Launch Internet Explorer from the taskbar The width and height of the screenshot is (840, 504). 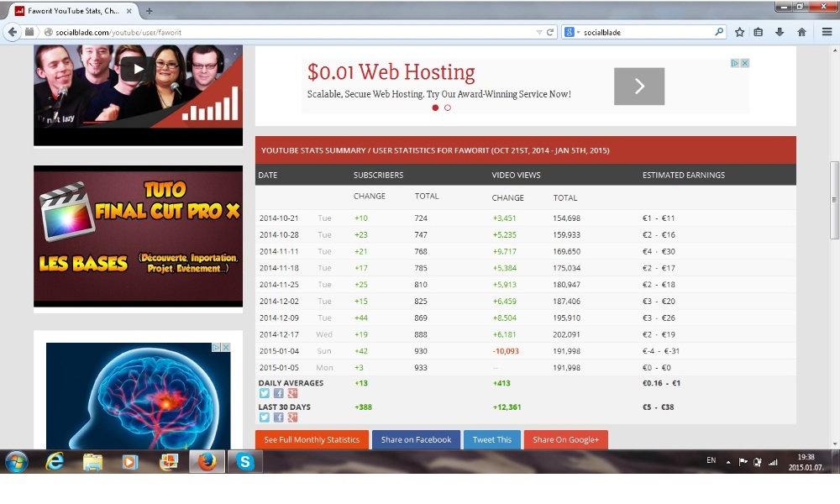coord(55,462)
